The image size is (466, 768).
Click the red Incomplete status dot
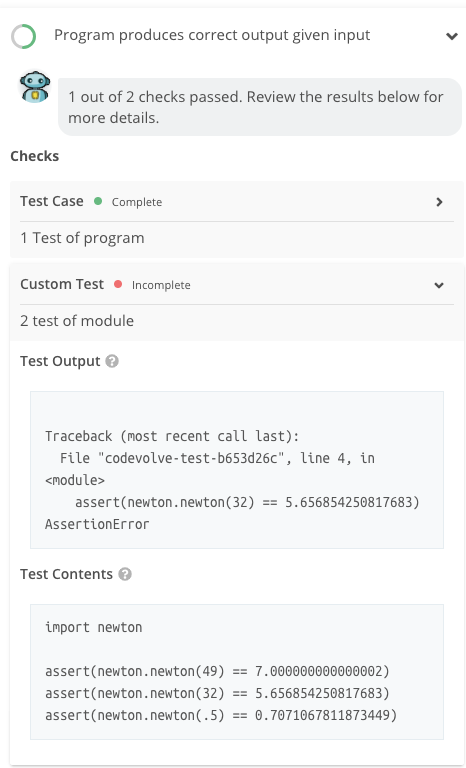click(x=118, y=284)
